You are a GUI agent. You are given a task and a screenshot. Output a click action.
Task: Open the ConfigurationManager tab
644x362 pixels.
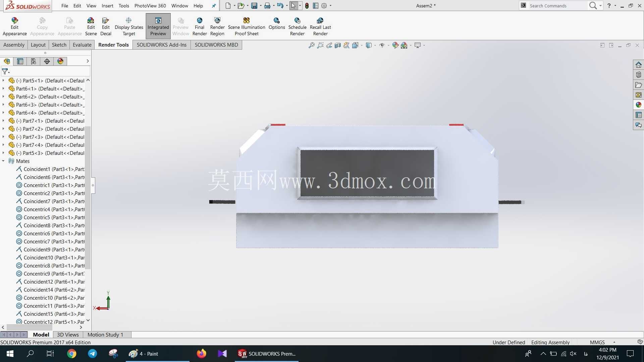click(34, 61)
